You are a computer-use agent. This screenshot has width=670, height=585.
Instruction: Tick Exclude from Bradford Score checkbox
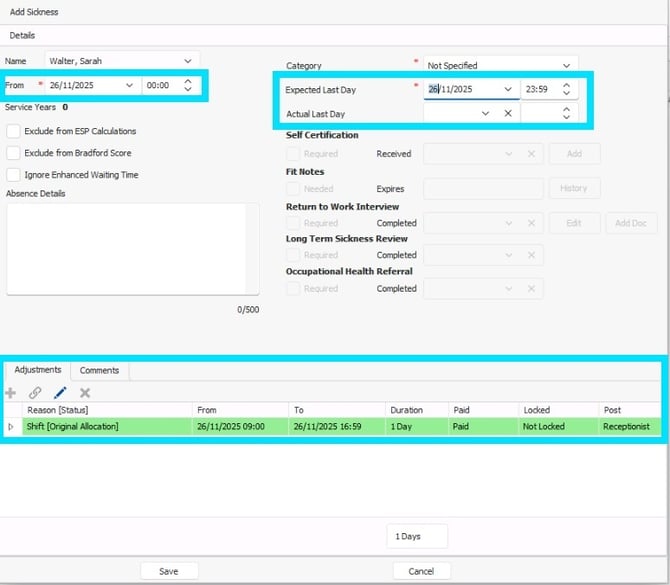click(13, 153)
